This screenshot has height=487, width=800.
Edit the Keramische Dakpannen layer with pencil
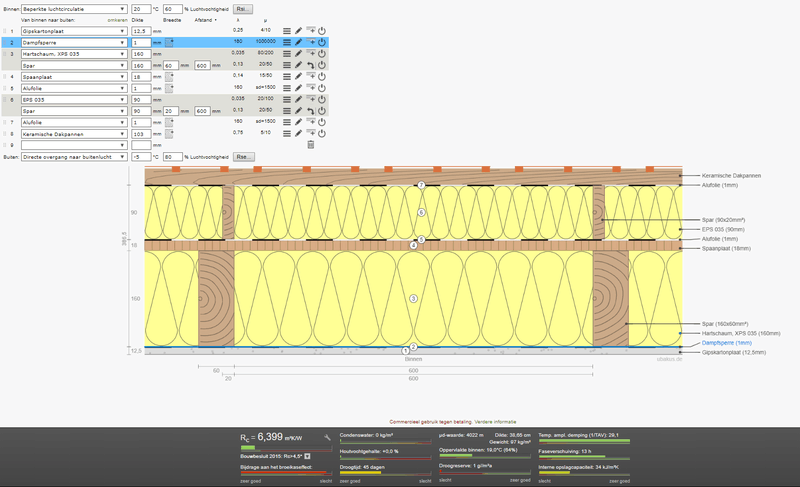299,132
